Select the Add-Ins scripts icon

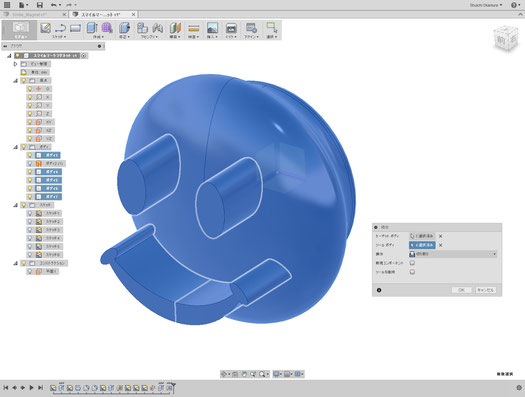(251, 28)
